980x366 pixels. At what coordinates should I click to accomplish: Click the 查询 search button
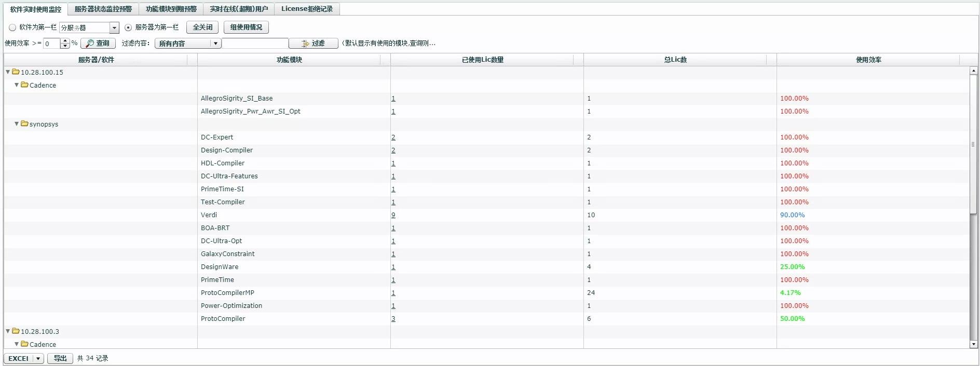[98, 44]
